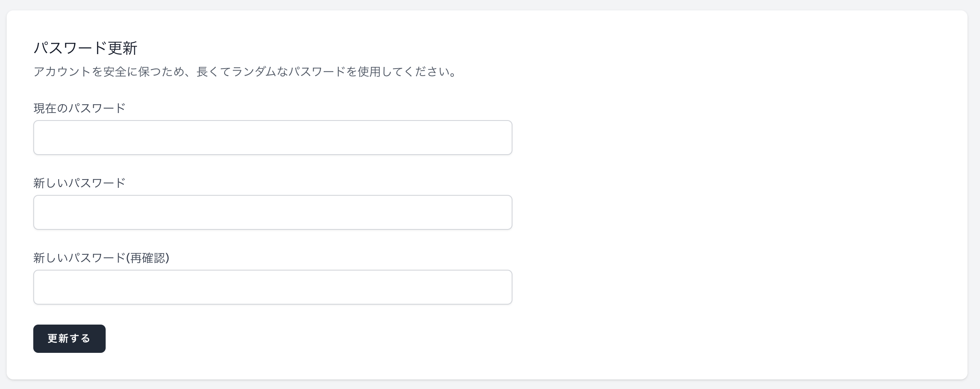Image resolution: width=980 pixels, height=389 pixels.
Task: Place cursor in the bottom password field
Action: point(272,287)
